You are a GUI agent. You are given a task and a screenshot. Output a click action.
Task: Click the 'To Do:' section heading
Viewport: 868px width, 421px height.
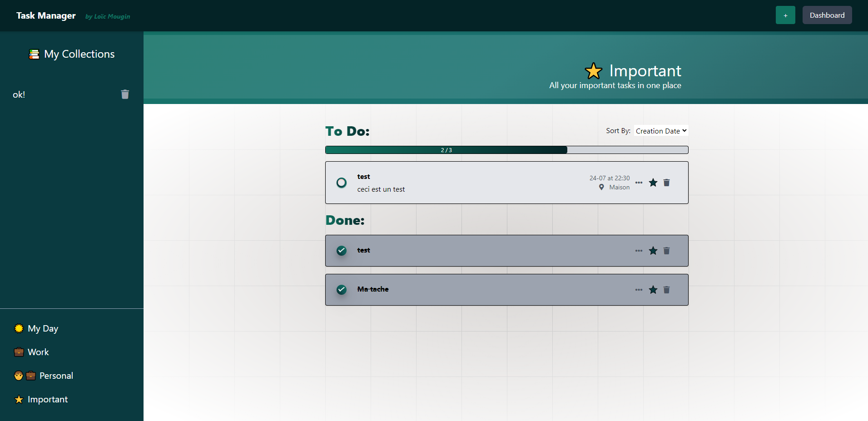coord(347,131)
